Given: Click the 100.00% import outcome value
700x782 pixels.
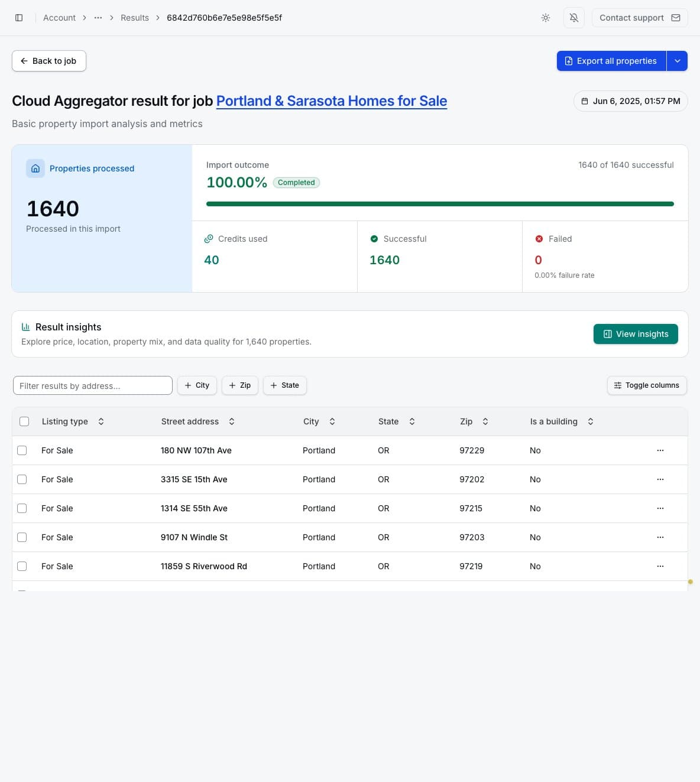Looking at the screenshot, I should pyautogui.click(x=236, y=182).
